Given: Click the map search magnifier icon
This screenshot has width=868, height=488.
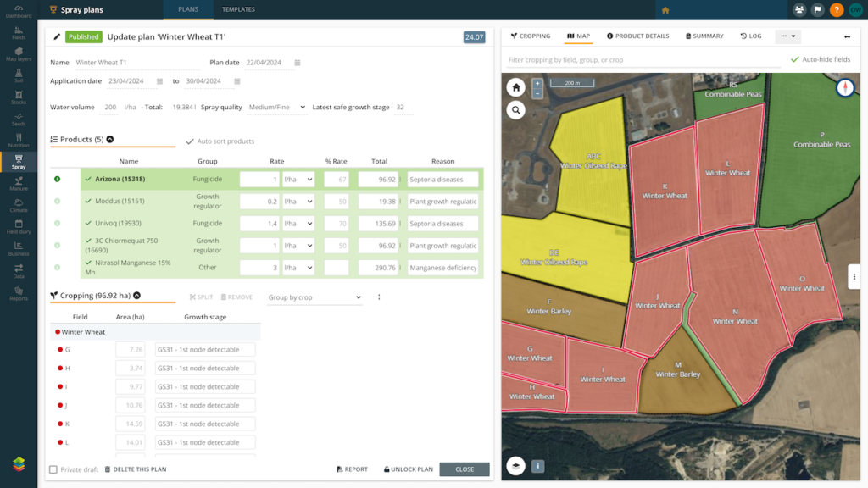Looking at the screenshot, I should pyautogui.click(x=515, y=109).
